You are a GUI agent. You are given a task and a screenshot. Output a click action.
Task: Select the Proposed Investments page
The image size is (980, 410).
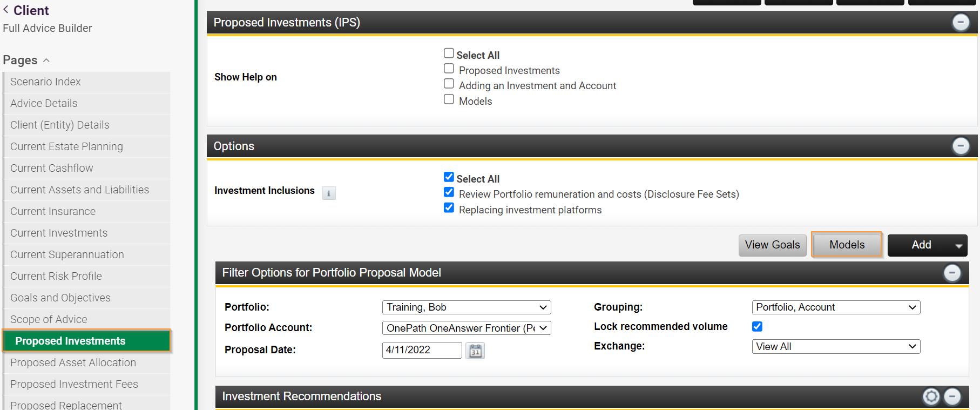(x=87, y=341)
